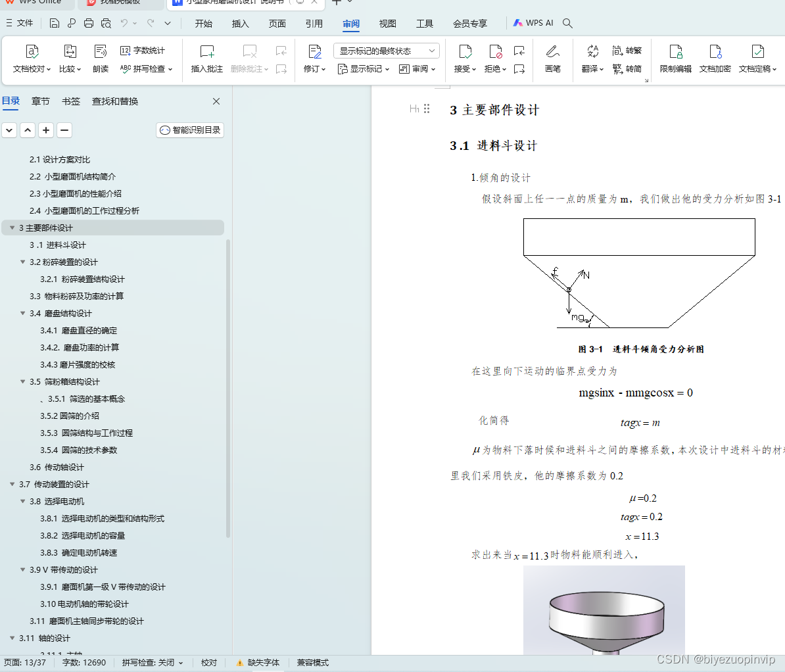
Task: Click the undo arrow icon
Action: pyautogui.click(x=124, y=23)
